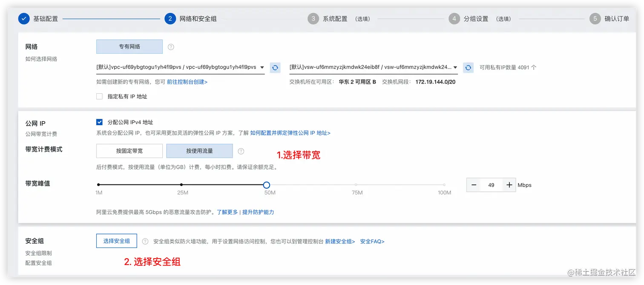This screenshot has width=644, height=285.
Task: Switch billing mode to 按固定带宽
Action: point(129,151)
